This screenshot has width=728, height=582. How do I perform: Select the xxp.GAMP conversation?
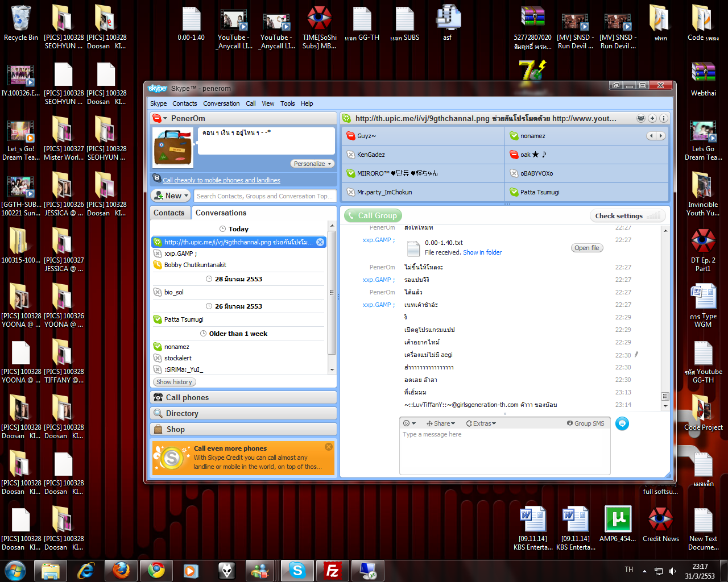coord(239,253)
